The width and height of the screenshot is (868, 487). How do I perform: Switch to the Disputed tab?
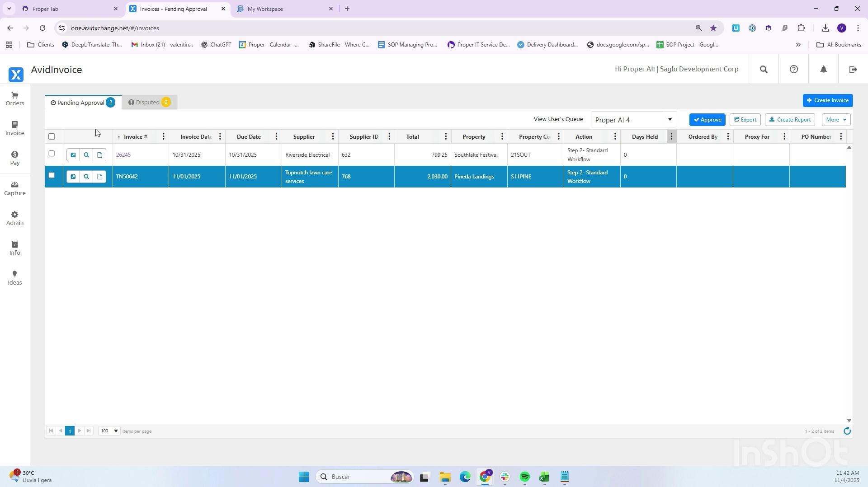point(149,103)
